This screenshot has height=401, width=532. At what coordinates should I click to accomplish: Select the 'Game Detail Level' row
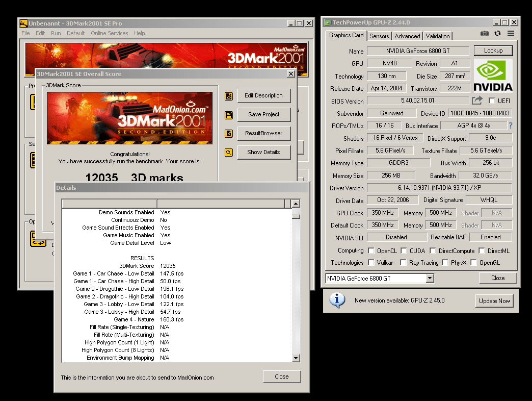point(176,243)
